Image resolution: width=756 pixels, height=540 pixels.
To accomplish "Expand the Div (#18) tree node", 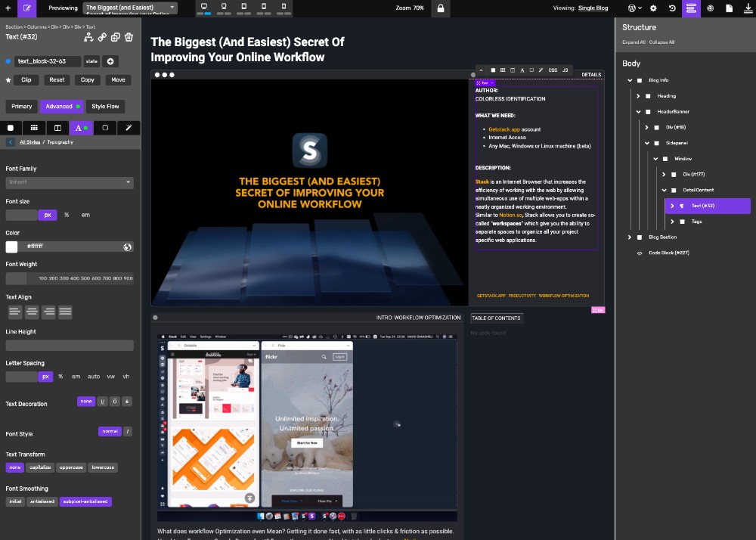I will [x=647, y=127].
